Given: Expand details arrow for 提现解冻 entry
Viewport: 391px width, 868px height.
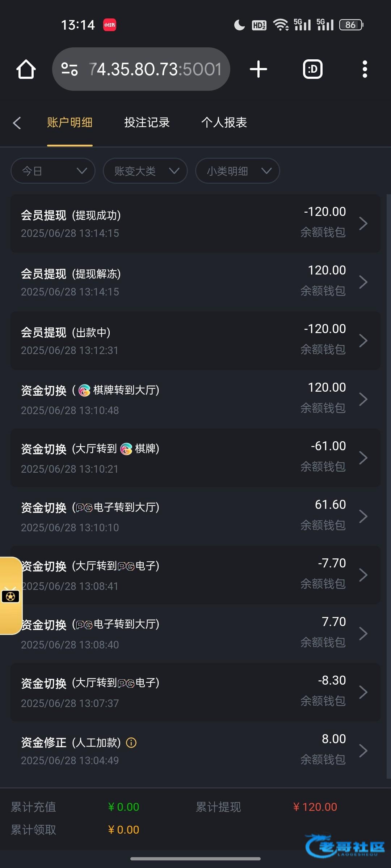Looking at the screenshot, I should pos(363,282).
